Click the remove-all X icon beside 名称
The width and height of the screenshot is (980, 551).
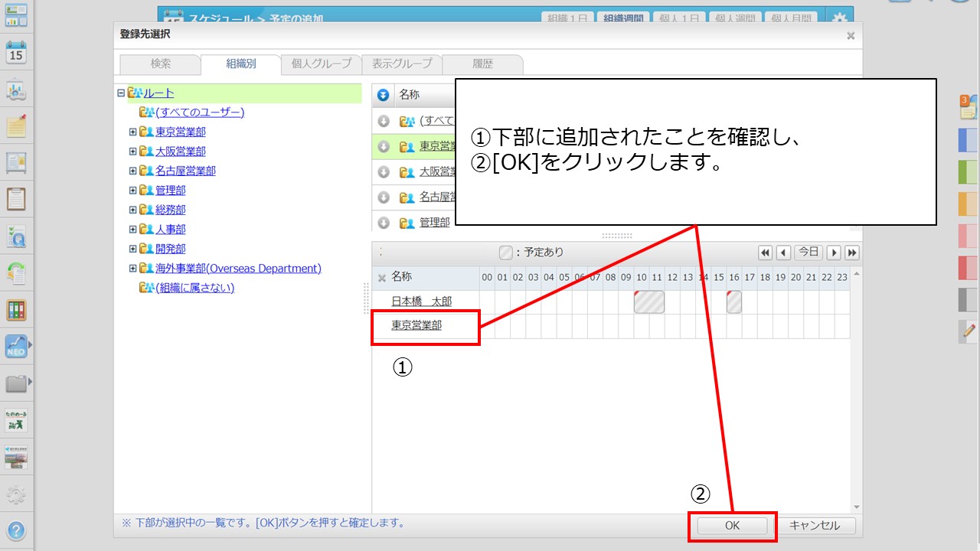[382, 278]
